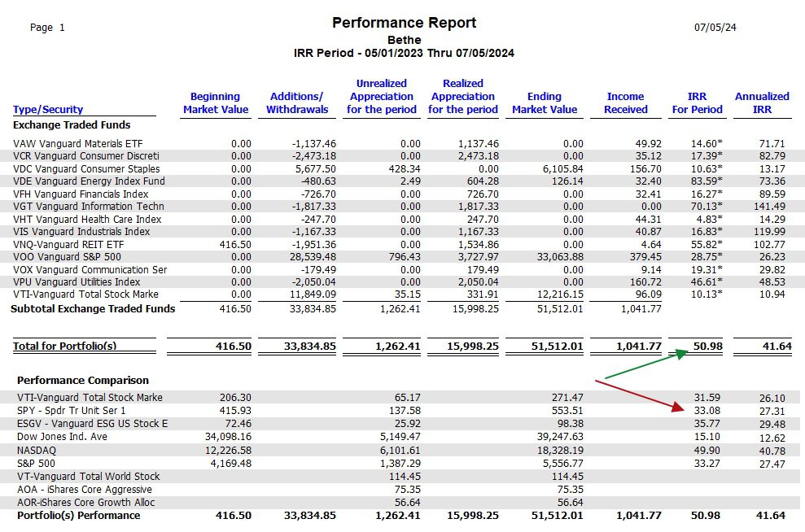The height and width of the screenshot is (532, 805).
Task: Click the Ending Market Value column header
Action: (545, 102)
